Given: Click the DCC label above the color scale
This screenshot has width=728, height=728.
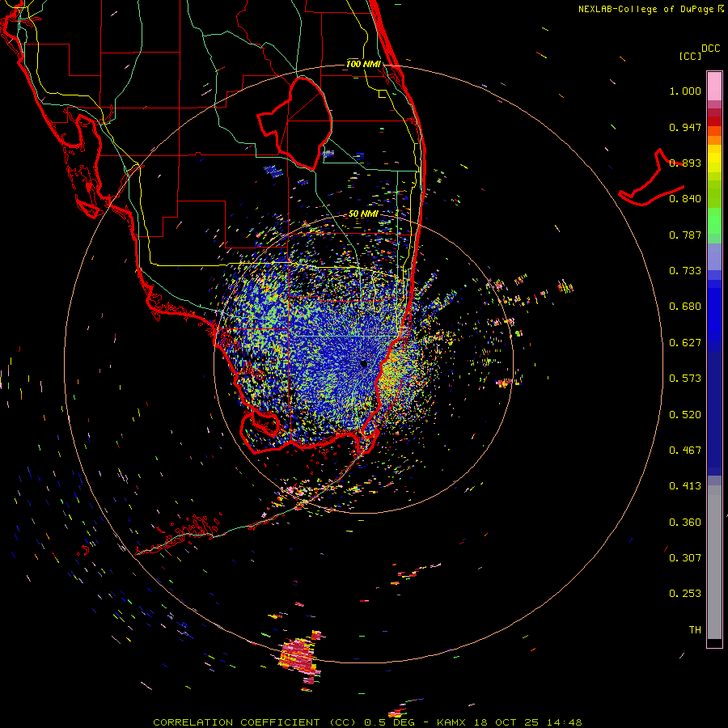Looking at the screenshot, I should 711,49.
